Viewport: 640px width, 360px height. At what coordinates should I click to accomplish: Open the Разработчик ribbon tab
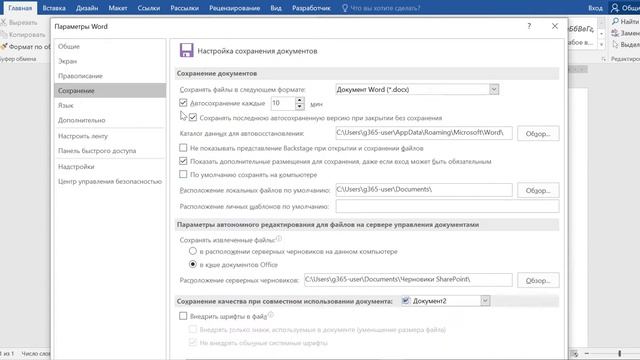click(x=311, y=8)
